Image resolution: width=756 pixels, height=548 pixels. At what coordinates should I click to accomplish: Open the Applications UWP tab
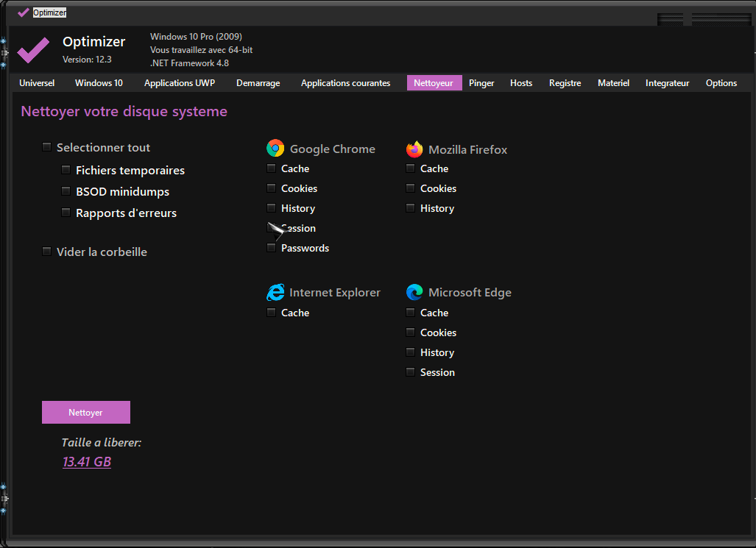coord(180,83)
